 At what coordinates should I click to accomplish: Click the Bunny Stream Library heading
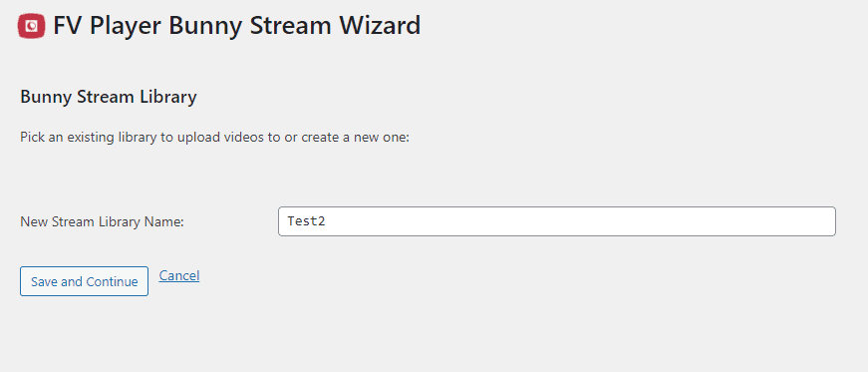click(109, 97)
